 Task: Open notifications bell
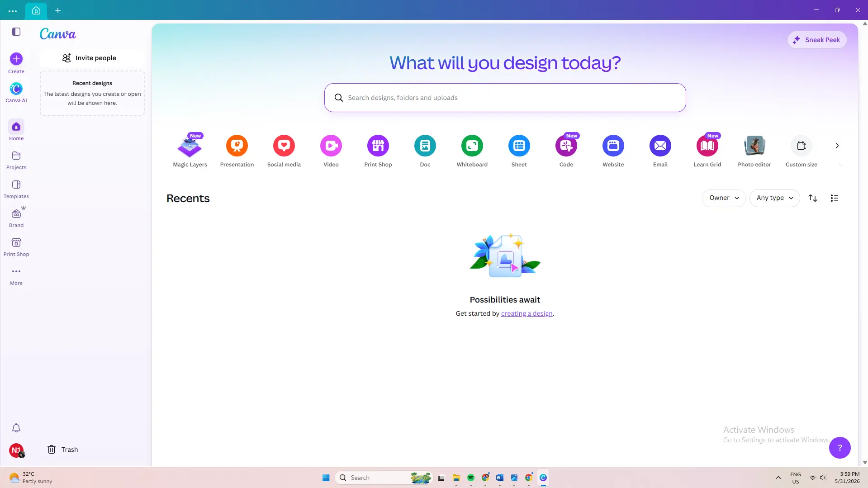coord(16,428)
